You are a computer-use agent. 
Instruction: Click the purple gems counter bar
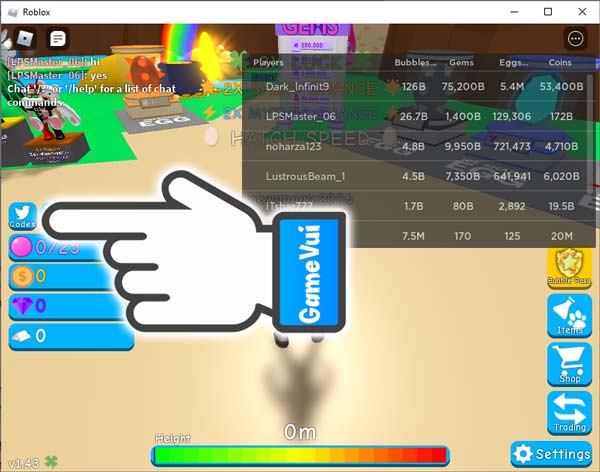(x=60, y=306)
